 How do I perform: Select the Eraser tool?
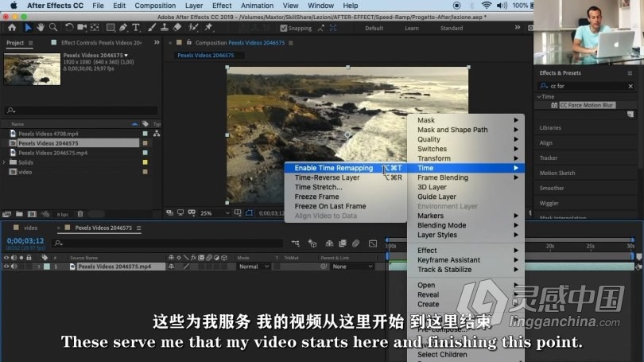177,28
